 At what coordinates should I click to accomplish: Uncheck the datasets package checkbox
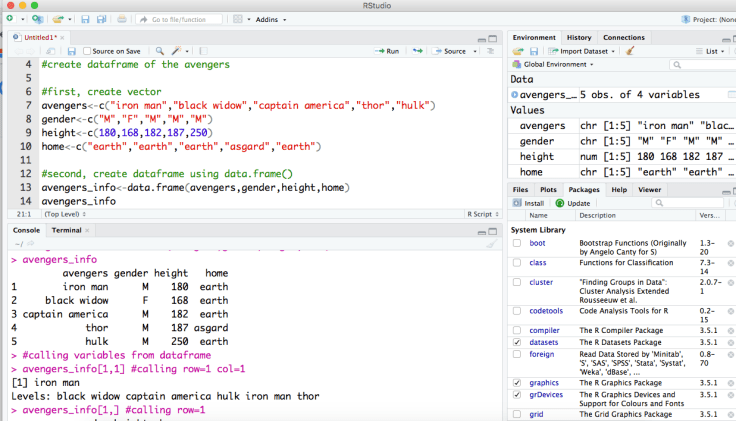517,342
